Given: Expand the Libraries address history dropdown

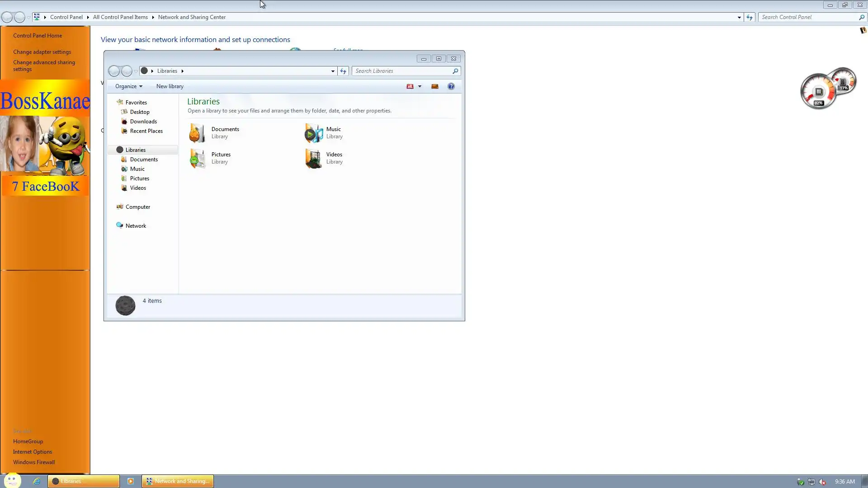Looking at the screenshot, I should tap(333, 71).
